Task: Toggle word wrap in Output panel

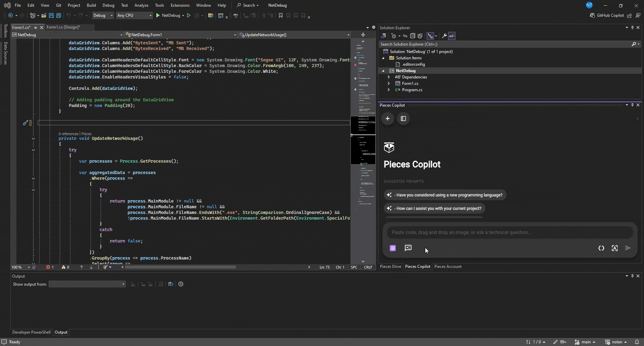Action: pos(171,284)
